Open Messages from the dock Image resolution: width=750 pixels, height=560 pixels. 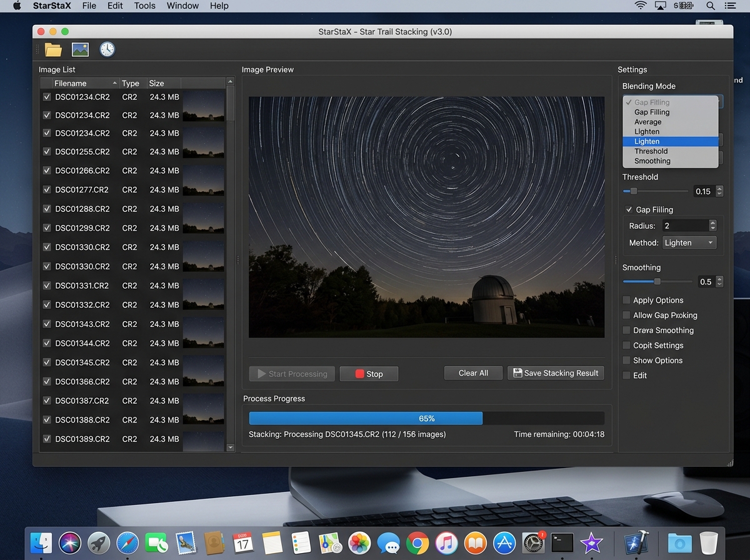tap(389, 542)
